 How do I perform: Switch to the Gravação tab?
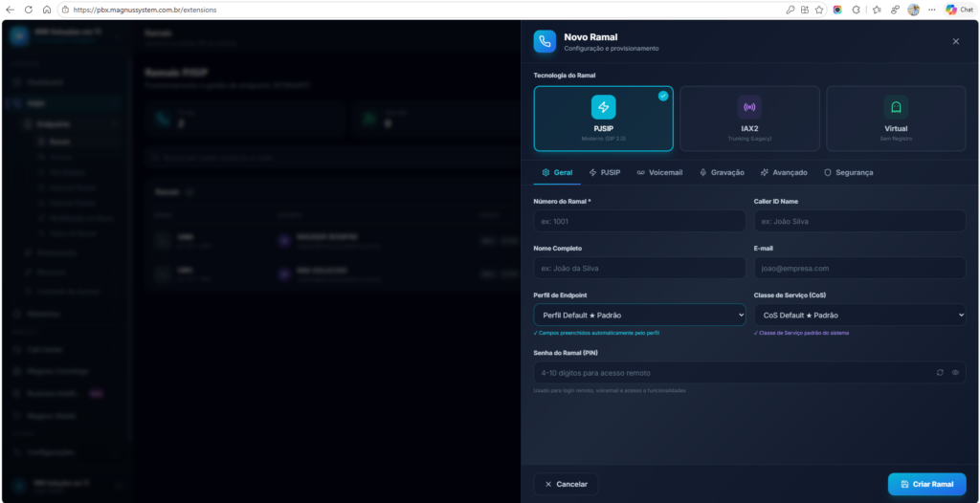tap(722, 172)
